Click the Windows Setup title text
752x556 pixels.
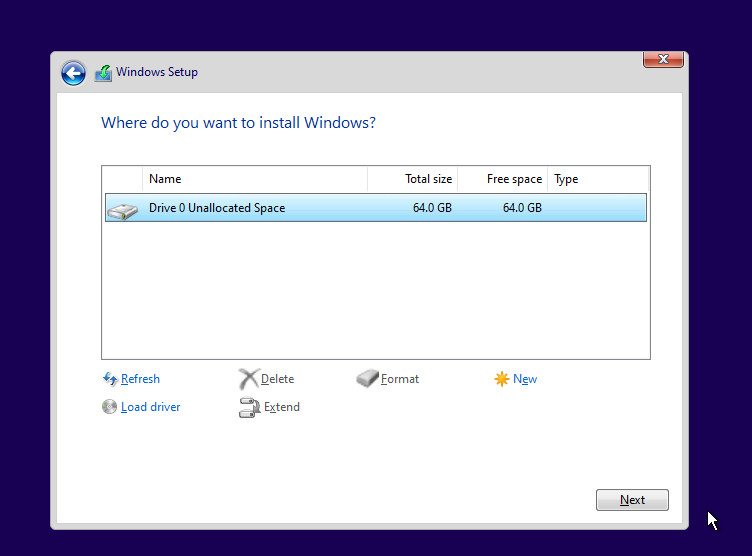point(157,72)
